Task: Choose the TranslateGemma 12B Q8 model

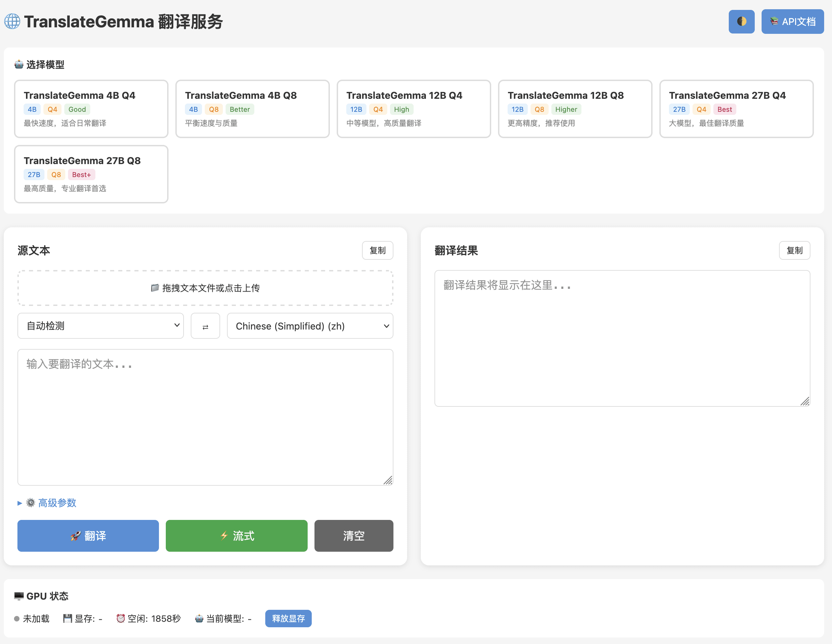Action: coord(575,109)
